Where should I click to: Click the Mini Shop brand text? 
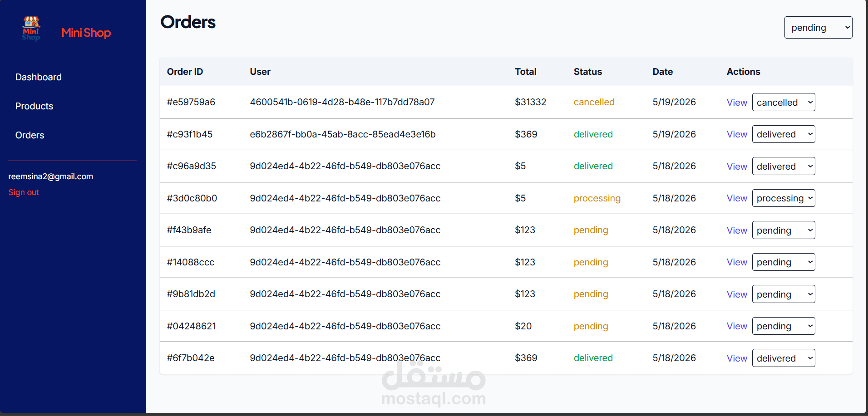tap(86, 33)
